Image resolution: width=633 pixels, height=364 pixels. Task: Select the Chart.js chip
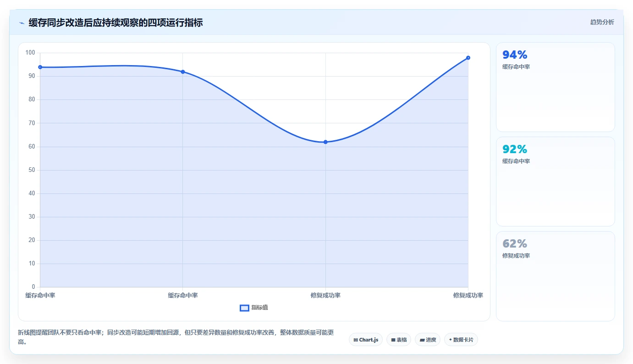point(366,340)
